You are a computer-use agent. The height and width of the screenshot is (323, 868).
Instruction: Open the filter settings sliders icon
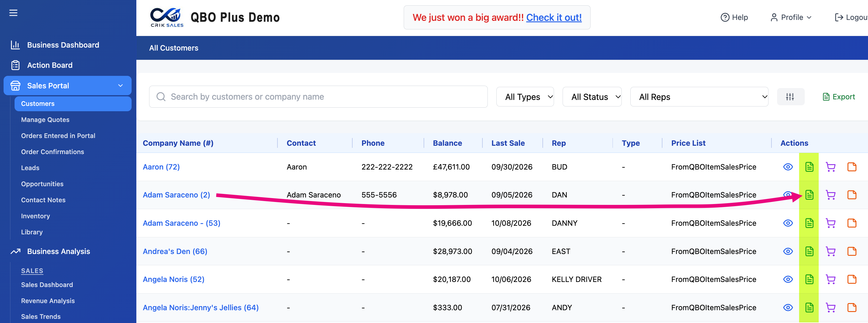790,97
